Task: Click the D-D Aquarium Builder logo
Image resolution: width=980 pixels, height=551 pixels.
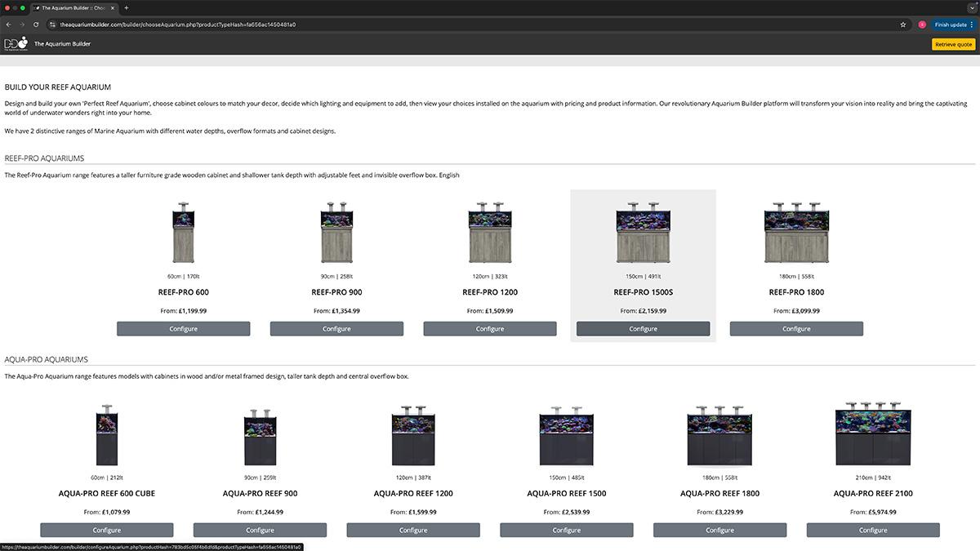Action: [x=16, y=43]
